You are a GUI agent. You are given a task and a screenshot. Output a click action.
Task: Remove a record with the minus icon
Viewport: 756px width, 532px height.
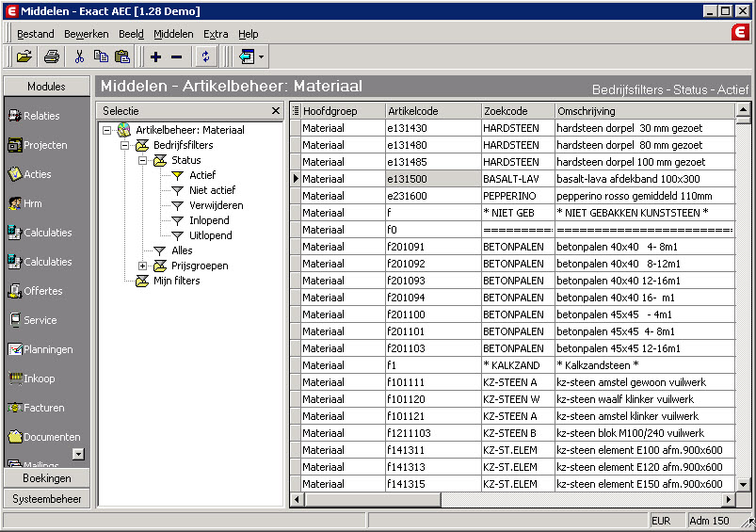176,56
